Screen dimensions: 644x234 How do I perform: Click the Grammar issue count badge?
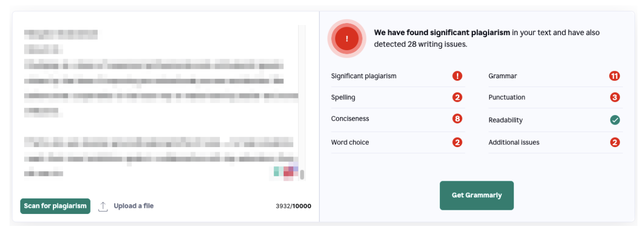(614, 76)
